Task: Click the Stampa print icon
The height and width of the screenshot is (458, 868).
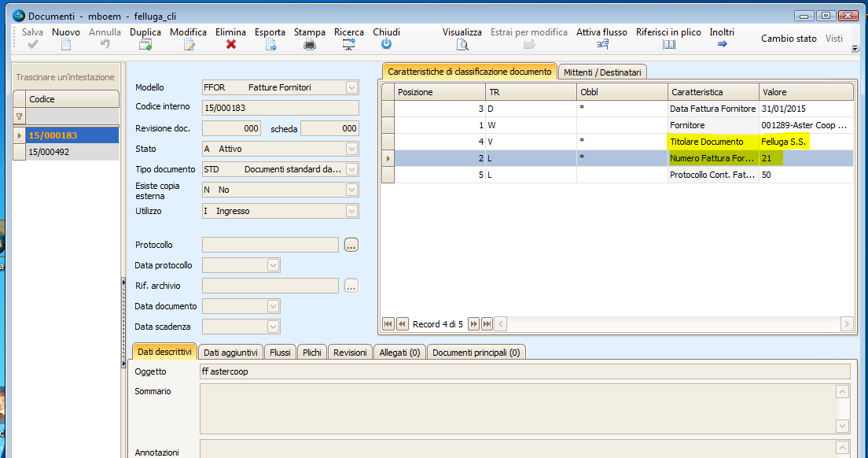Action: point(310,45)
